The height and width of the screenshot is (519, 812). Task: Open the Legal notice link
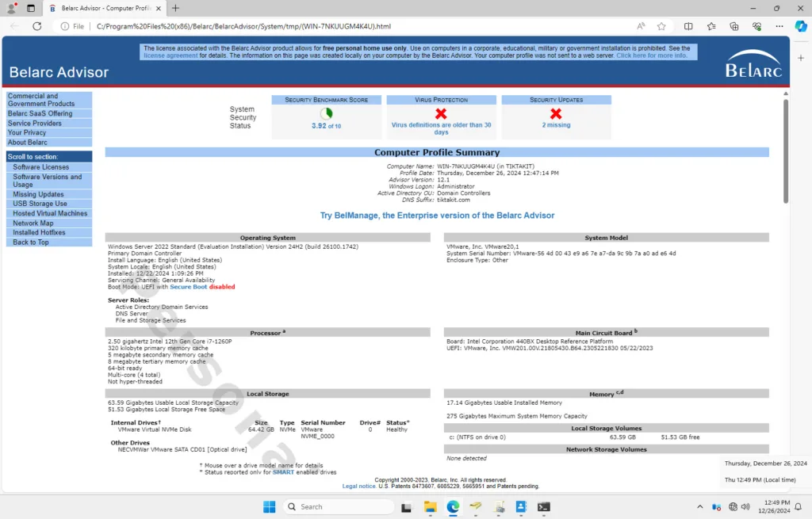click(x=359, y=487)
